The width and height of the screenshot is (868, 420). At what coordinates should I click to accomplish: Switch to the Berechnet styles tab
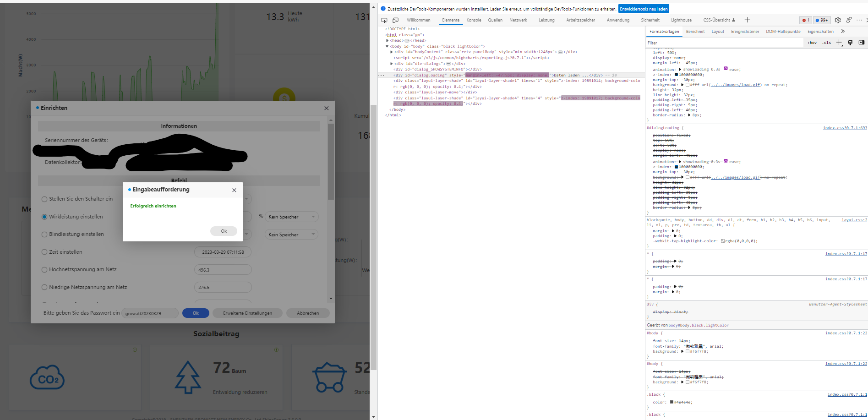click(x=695, y=32)
